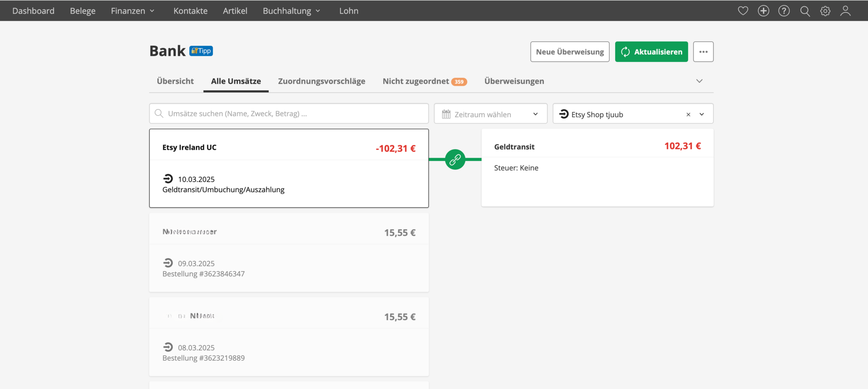Open settings gear icon
This screenshot has width=868, height=389.
(x=825, y=11)
